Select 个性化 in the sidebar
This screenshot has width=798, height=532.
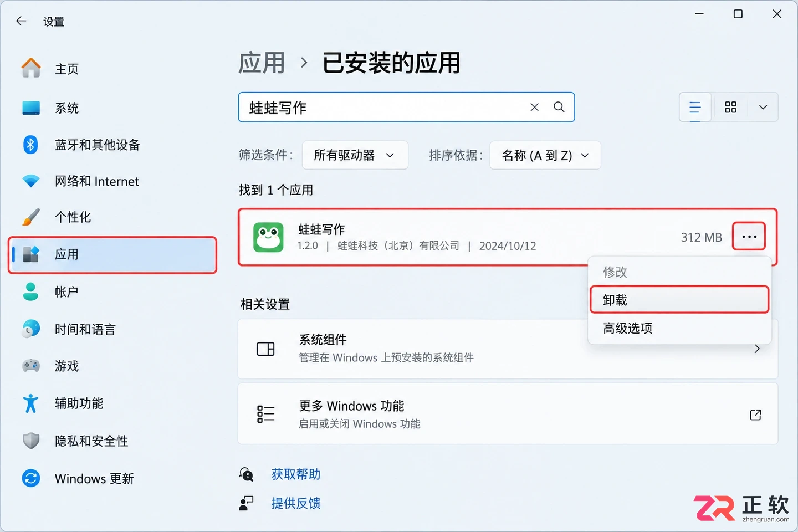click(73, 217)
